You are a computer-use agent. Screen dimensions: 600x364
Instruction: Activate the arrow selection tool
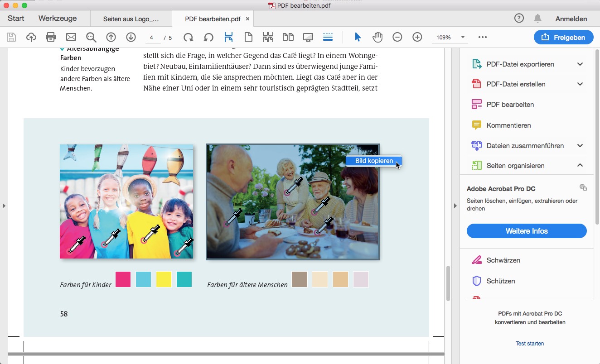pos(358,38)
